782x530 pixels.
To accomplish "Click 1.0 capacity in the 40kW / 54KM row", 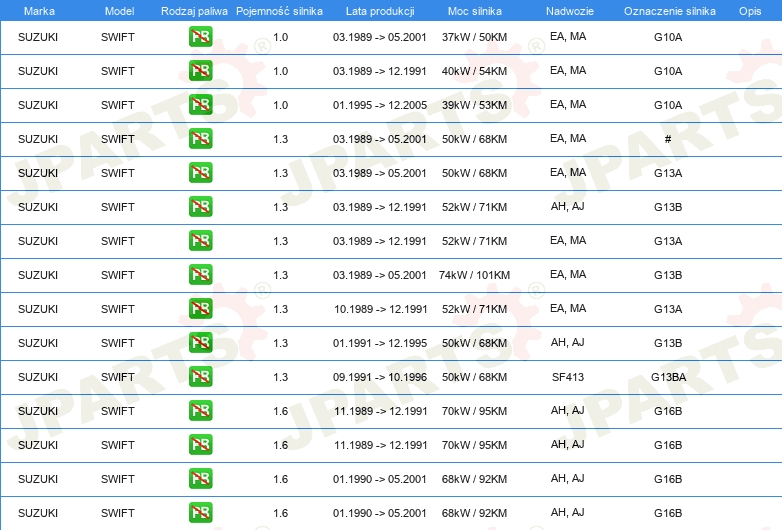I will (x=281, y=71).
